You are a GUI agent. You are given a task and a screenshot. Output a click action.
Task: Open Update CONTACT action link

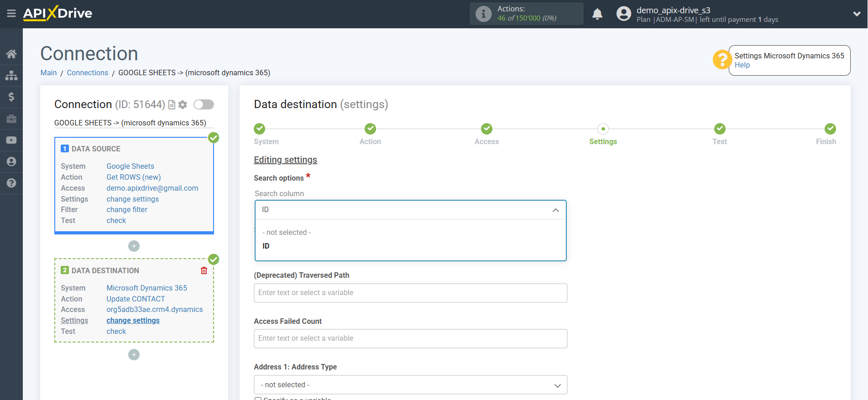click(136, 299)
